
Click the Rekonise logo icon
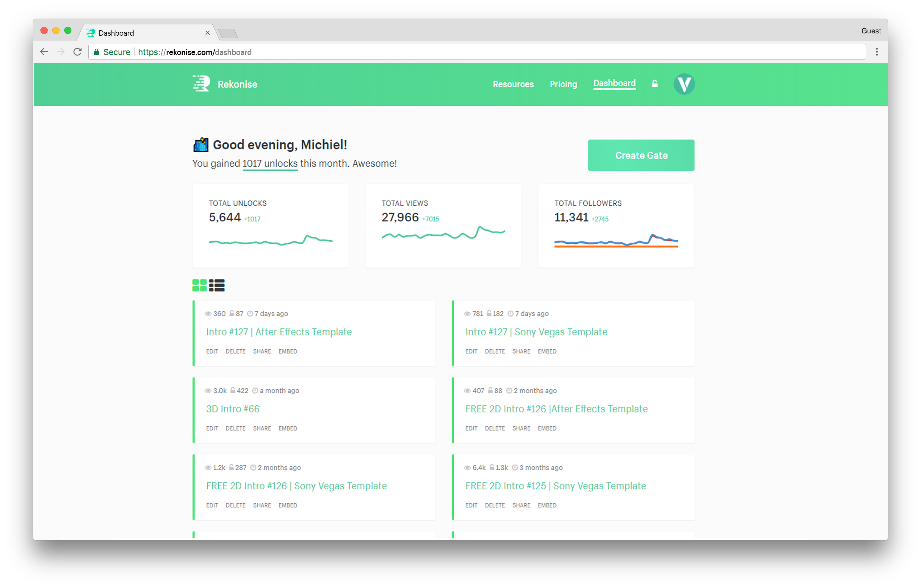coord(202,84)
